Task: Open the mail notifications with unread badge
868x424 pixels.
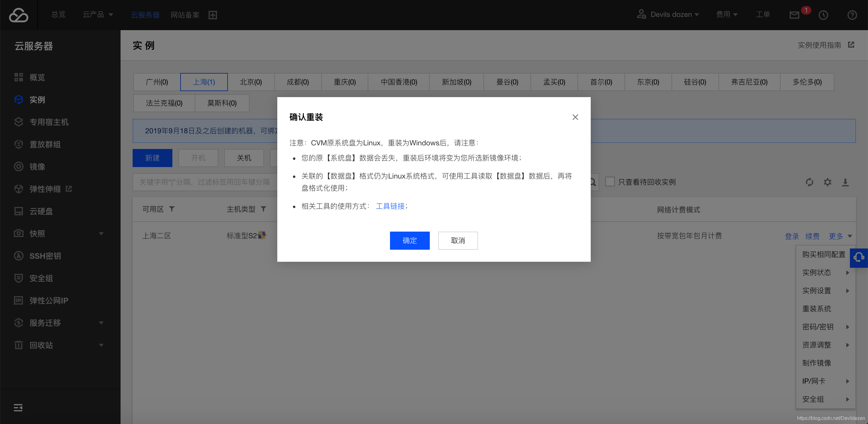Action: tap(794, 14)
